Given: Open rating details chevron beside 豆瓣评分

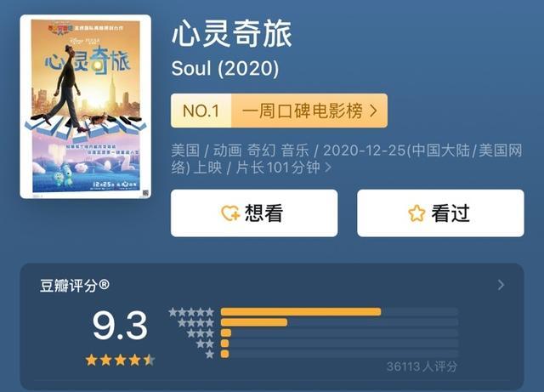Looking at the screenshot, I should tap(501, 285).
